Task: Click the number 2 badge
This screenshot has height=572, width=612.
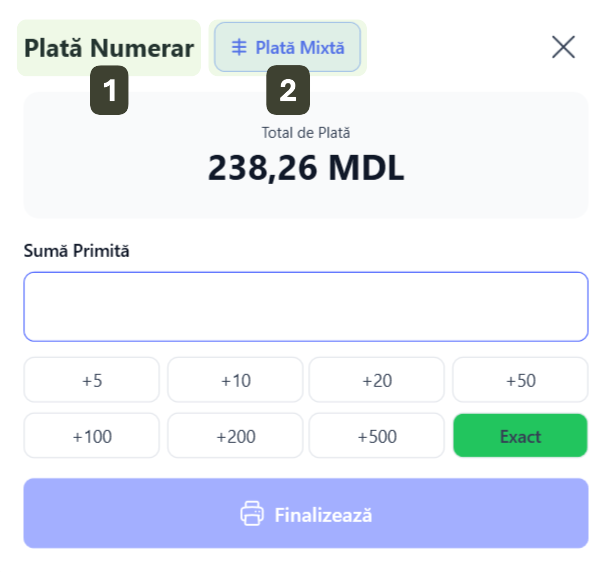Action: (287, 92)
